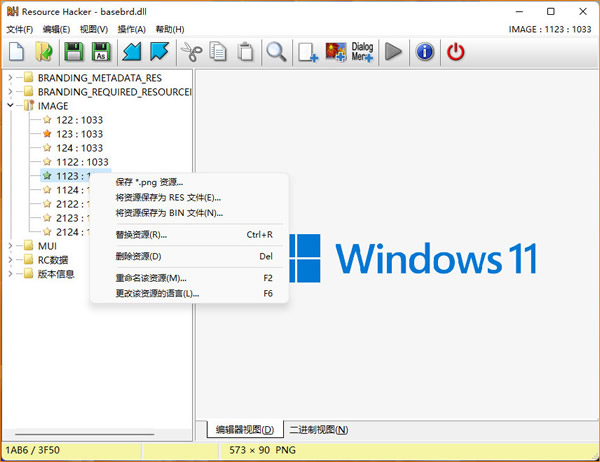The height and width of the screenshot is (462, 600).
Task: Select tree item 1124
Action: [x=72, y=190]
